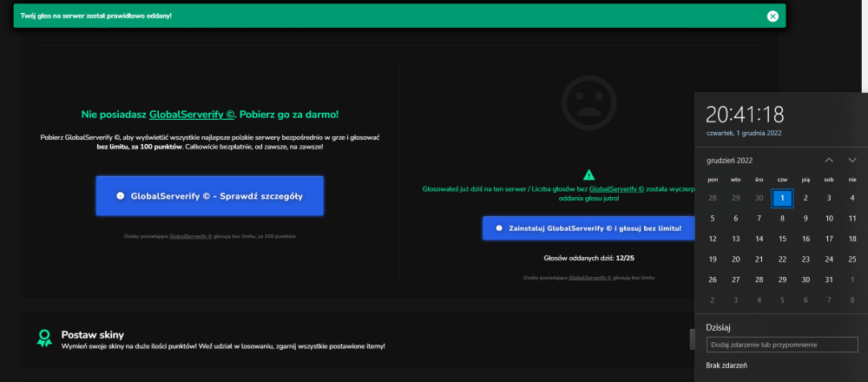
Task: Select December 1 in calendar
Action: tap(782, 198)
